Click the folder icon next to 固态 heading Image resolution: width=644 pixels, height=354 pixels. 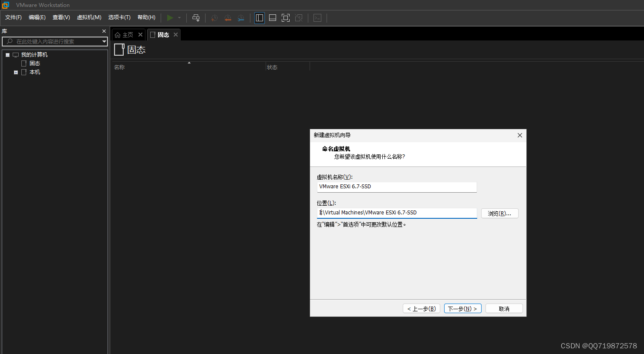pos(119,50)
